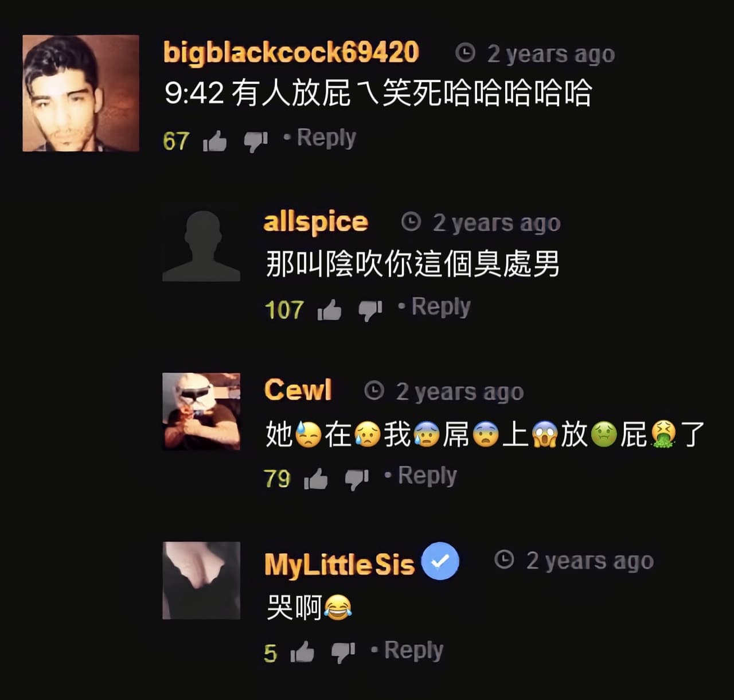The height and width of the screenshot is (700, 734).
Task: Open allspice's user profile
Action: (315, 222)
